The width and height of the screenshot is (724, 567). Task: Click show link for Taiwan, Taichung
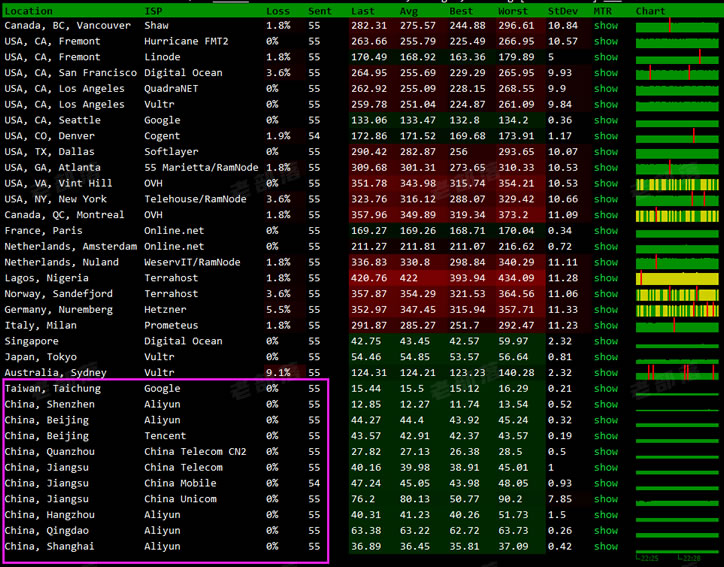[606, 388]
